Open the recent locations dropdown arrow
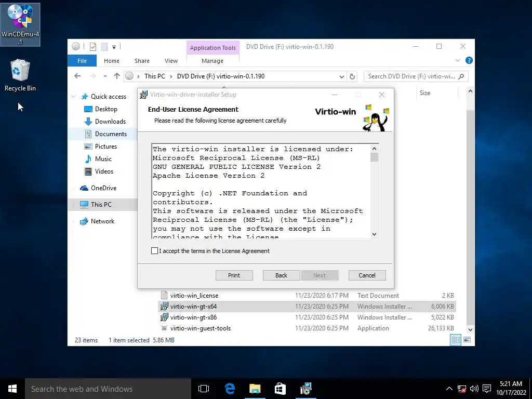The height and width of the screenshot is (399, 532). (x=105, y=76)
